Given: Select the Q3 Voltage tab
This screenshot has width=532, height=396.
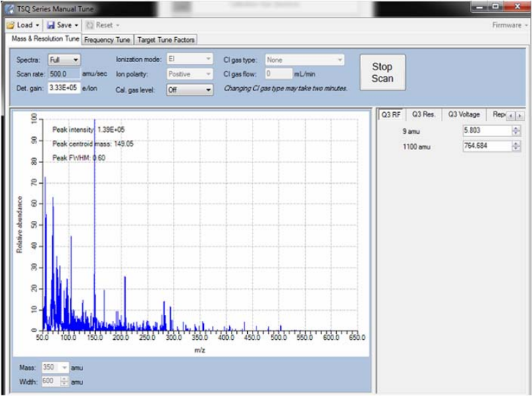Looking at the screenshot, I should pos(464,115).
